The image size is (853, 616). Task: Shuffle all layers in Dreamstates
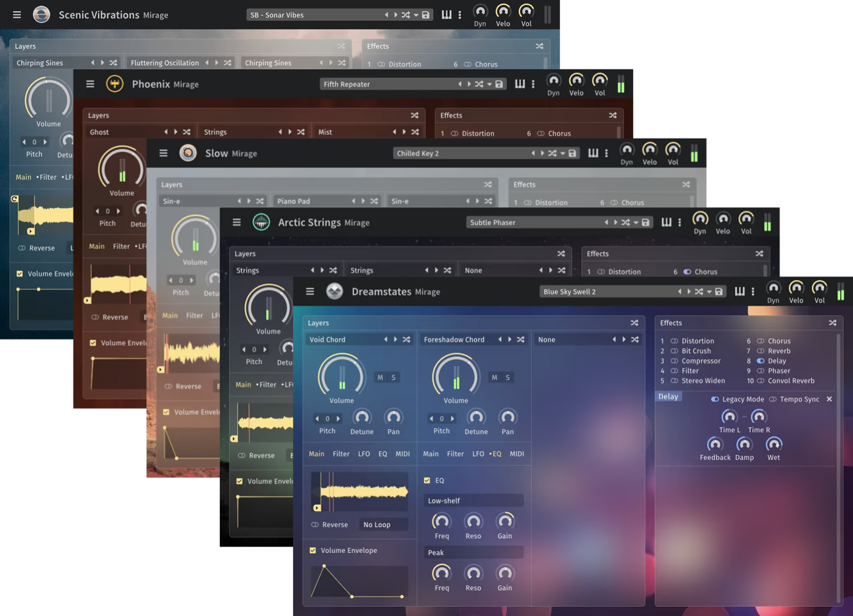click(634, 323)
